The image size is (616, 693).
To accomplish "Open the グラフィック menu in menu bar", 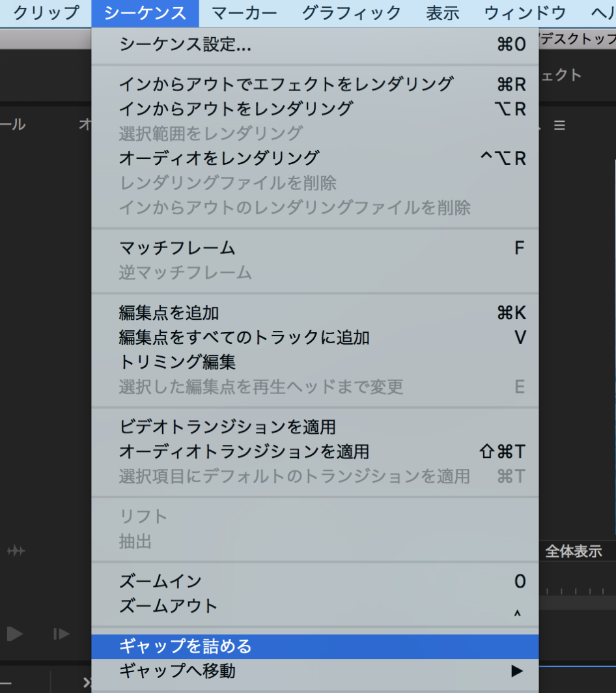I will point(352,12).
